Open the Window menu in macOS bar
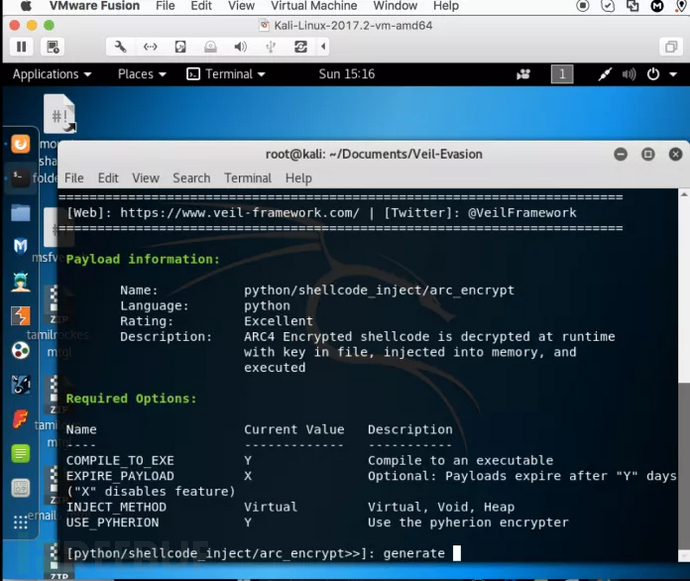The width and height of the screenshot is (690, 581). point(395,6)
